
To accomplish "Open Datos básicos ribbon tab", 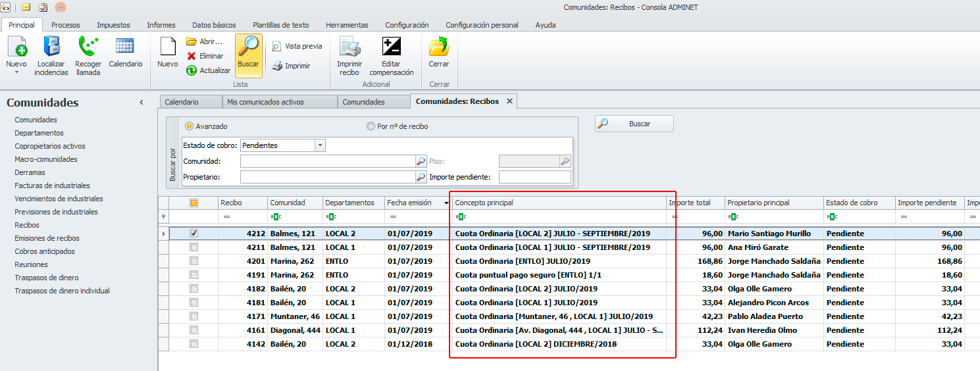I will [x=214, y=25].
